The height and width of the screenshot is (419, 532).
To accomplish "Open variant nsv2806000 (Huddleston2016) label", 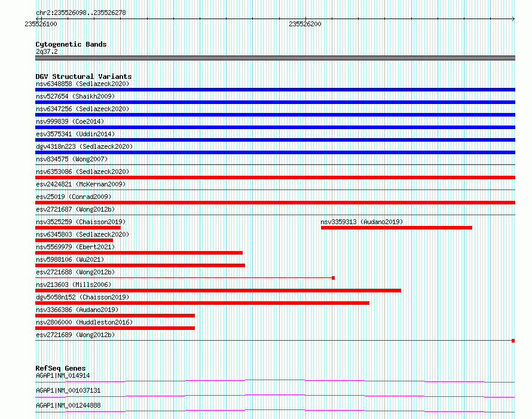I will 84,322.
